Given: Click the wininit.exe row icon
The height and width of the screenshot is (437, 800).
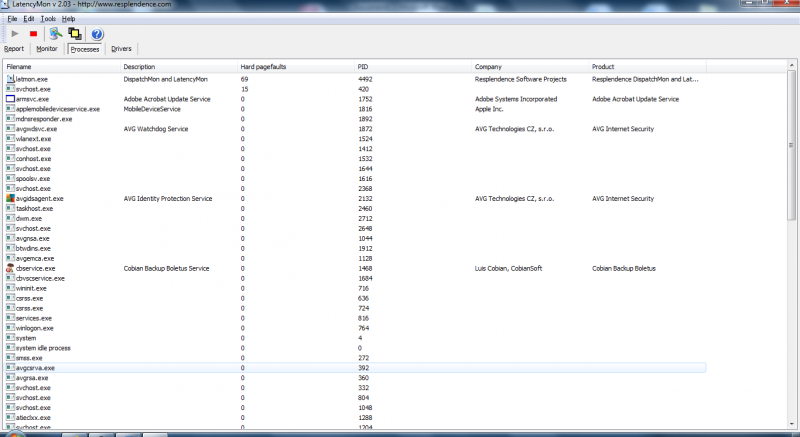Looking at the screenshot, I should click(10, 288).
